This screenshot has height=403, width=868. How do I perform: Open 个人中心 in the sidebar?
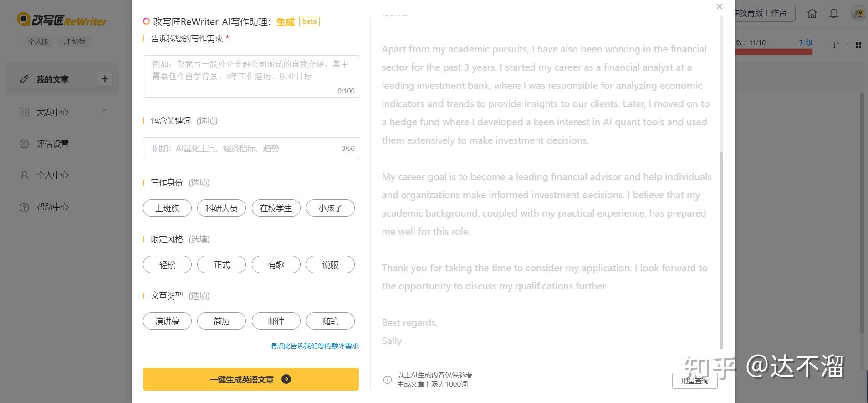(52, 175)
